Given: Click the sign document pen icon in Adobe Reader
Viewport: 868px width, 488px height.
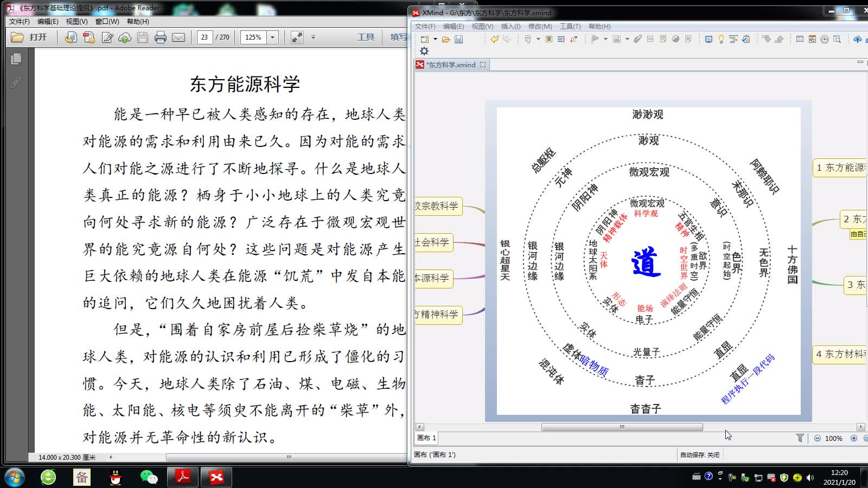Looking at the screenshot, I should [x=107, y=37].
